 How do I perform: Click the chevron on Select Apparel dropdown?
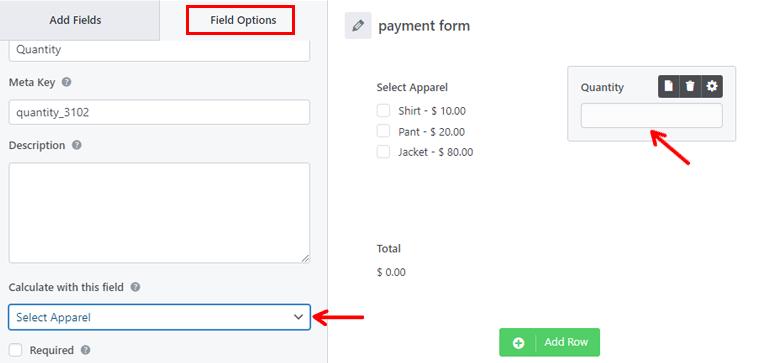click(298, 317)
